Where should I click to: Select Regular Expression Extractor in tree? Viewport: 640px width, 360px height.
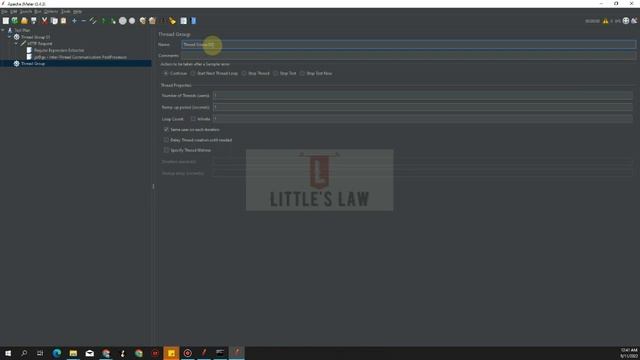click(59, 50)
